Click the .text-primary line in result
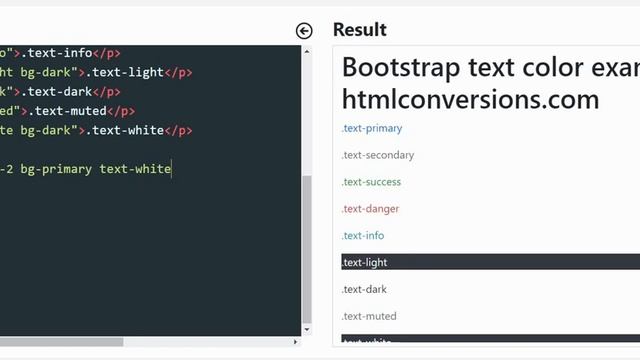Image resolution: width=640 pixels, height=360 pixels. pyautogui.click(x=372, y=128)
